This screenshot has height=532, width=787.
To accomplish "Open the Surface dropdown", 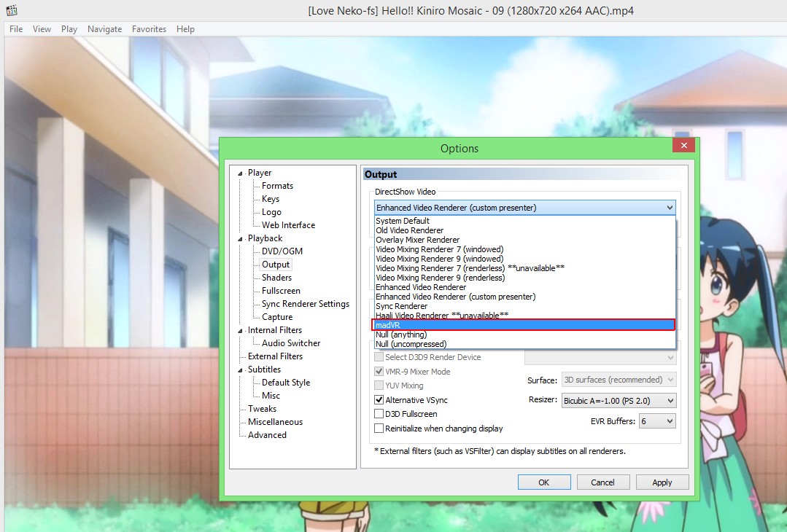I will (619, 380).
